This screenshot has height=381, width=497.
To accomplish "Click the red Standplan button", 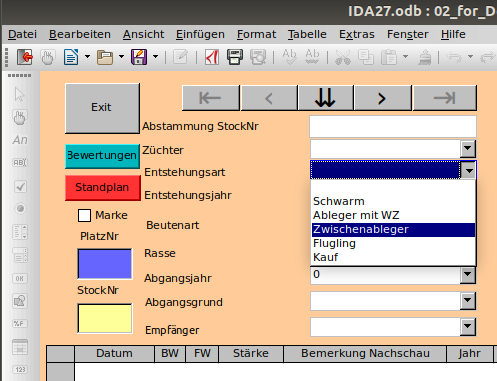I will pos(103,188).
